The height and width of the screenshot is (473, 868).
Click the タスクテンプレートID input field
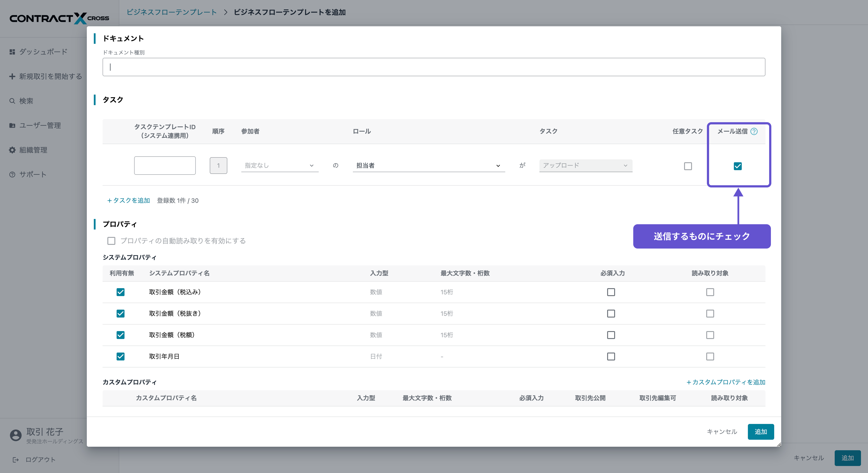coord(165,166)
